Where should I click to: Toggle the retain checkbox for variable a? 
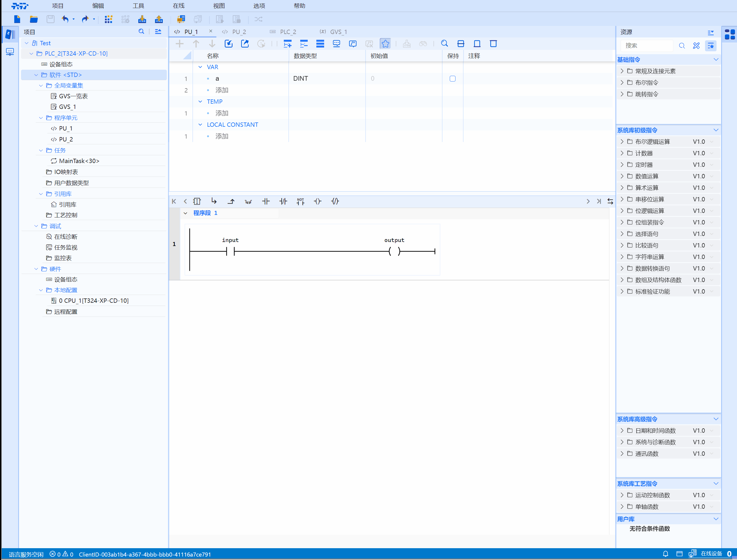pyautogui.click(x=452, y=79)
